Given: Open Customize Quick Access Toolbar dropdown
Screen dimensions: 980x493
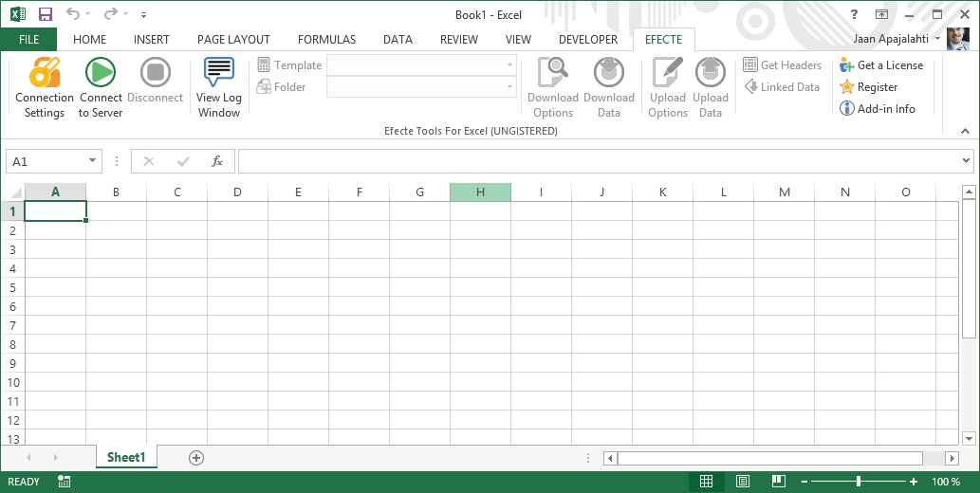Looking at the screenshot, I should (144, 14).
